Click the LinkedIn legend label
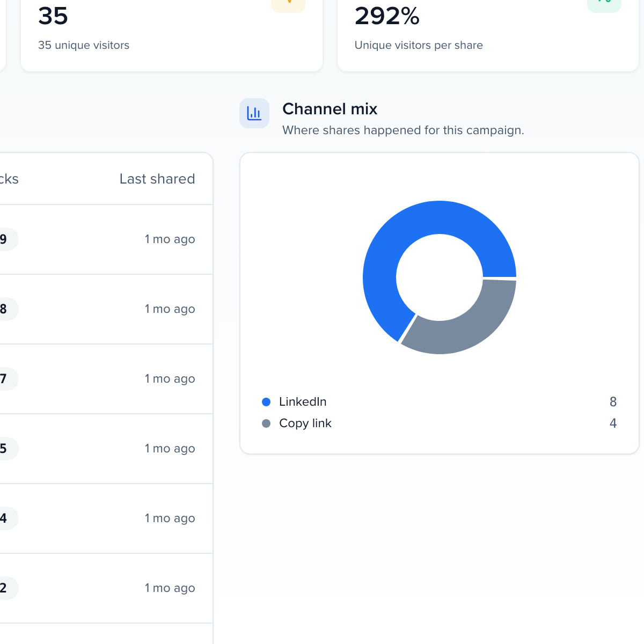The height and width of the screenshot is (644, 644). [303, 402]
